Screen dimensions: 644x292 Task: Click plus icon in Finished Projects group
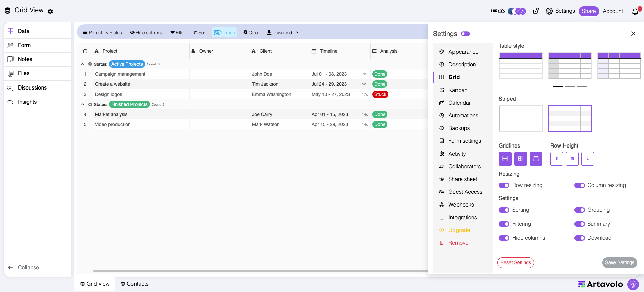point(90,104)
